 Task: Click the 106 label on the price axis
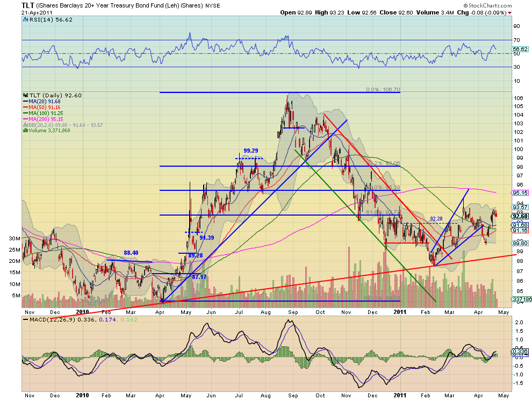click(517, 98)
